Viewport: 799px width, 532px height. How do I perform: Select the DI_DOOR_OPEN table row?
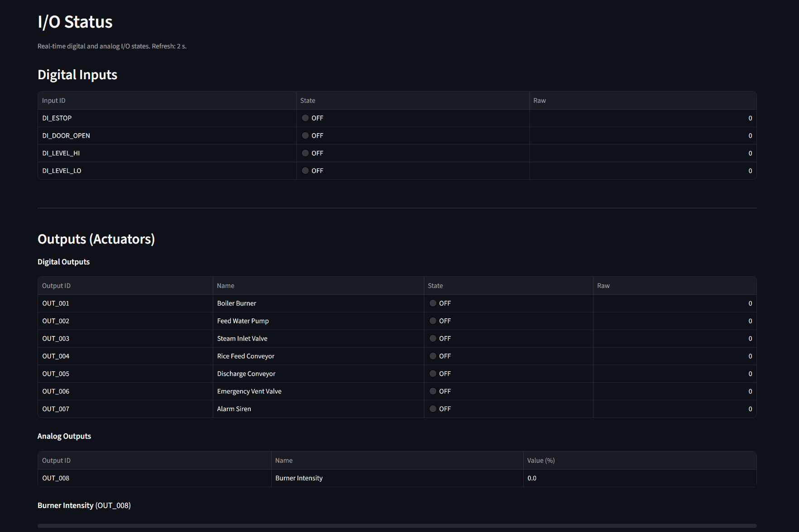167,135
